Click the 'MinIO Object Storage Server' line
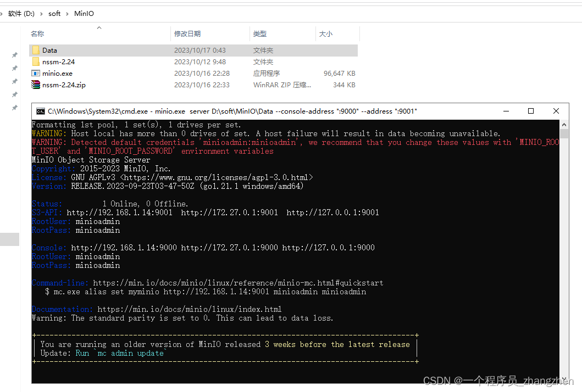 click(91, 160)
